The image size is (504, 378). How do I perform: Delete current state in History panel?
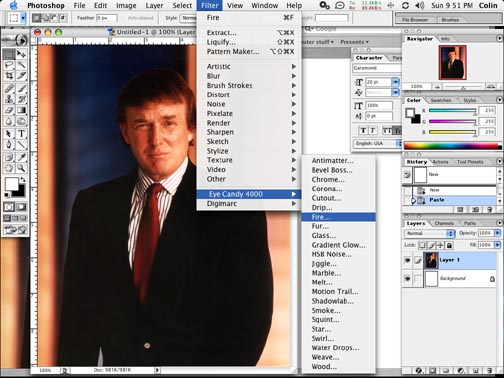[x=490, y=210]
